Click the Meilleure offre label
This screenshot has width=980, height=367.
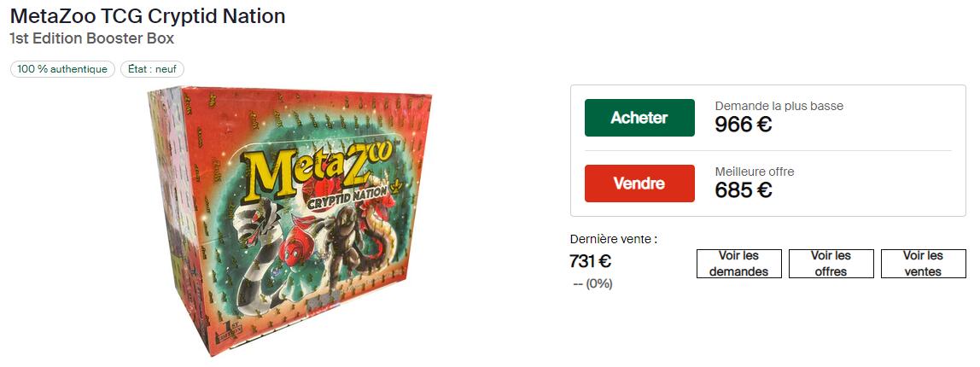coord(755,172)
